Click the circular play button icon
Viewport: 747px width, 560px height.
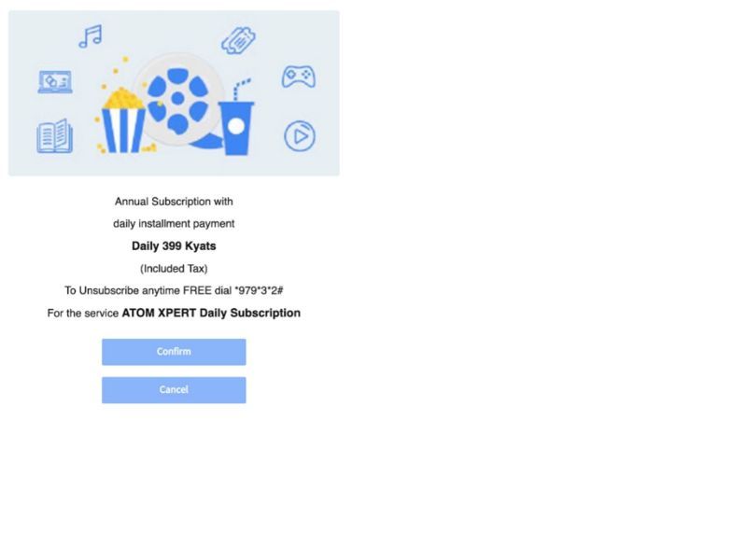tap(300, 136)
